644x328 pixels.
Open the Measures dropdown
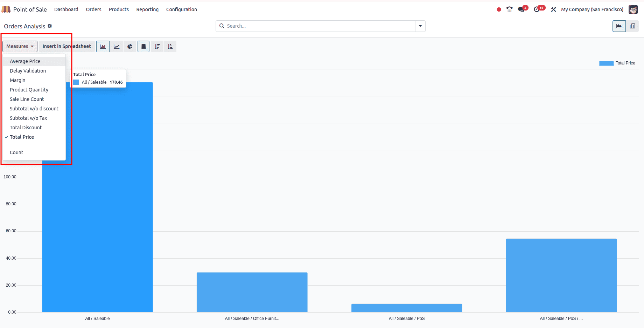coord(20,46)
